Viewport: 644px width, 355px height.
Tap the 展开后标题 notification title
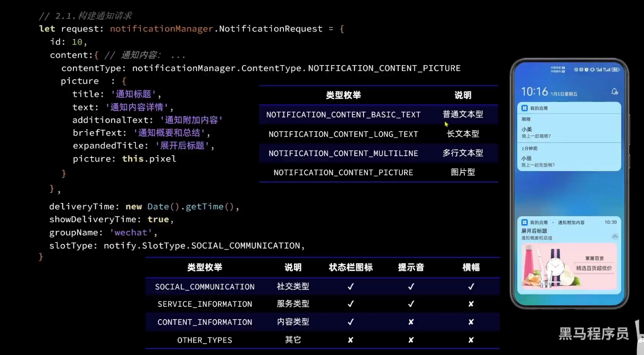pyautogui.click(x=534, y=231)
